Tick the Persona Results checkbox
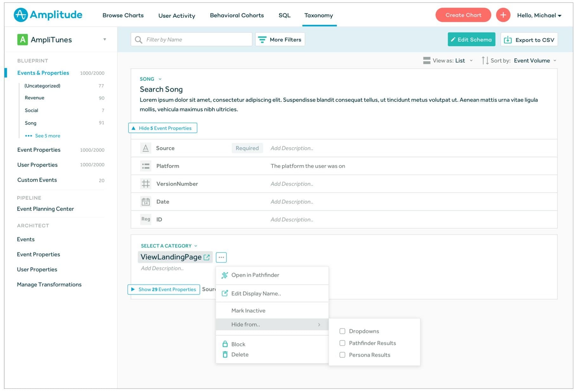 coord(342,355)
